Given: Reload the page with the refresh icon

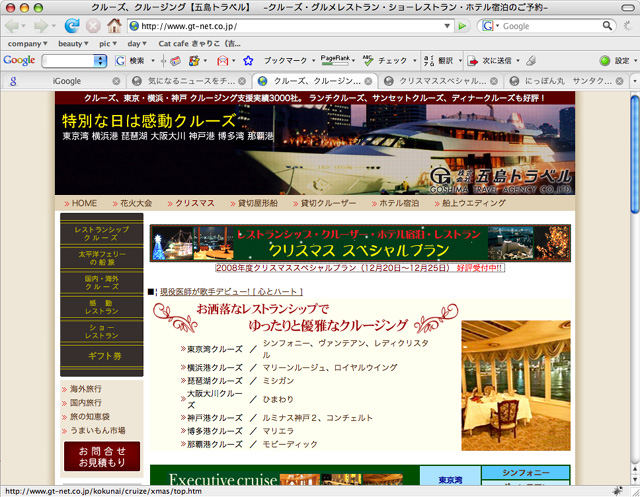Looking at the screenshot, I should tap(72, 26).
